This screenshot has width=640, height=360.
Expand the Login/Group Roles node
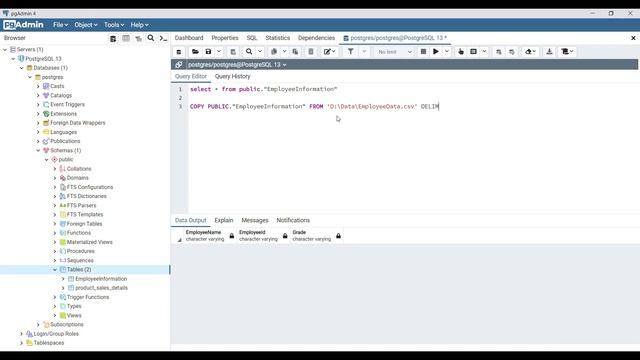pos(22,334)
